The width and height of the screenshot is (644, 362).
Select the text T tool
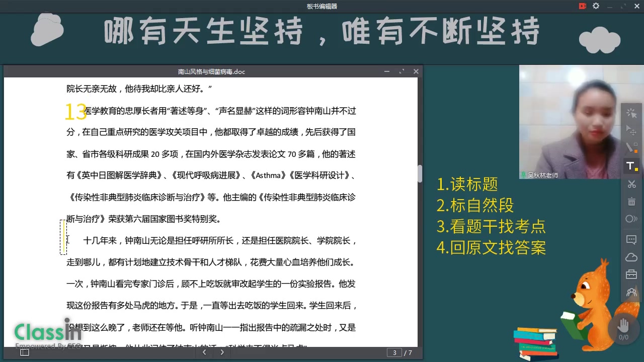point(631,166)
